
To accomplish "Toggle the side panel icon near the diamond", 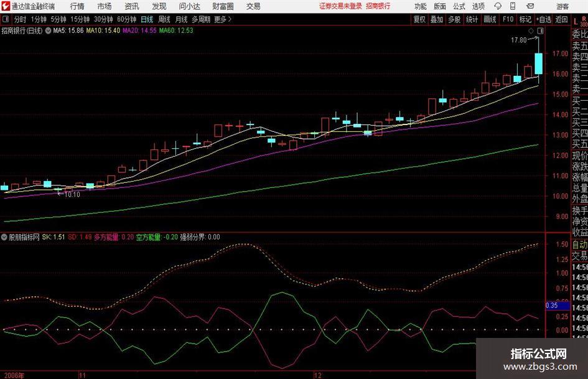I will pos(540,30).
